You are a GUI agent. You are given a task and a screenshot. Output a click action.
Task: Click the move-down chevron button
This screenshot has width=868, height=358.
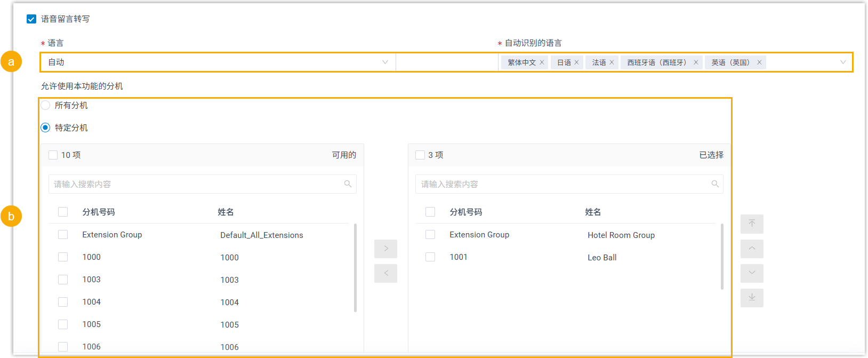[x=752, y=273]
